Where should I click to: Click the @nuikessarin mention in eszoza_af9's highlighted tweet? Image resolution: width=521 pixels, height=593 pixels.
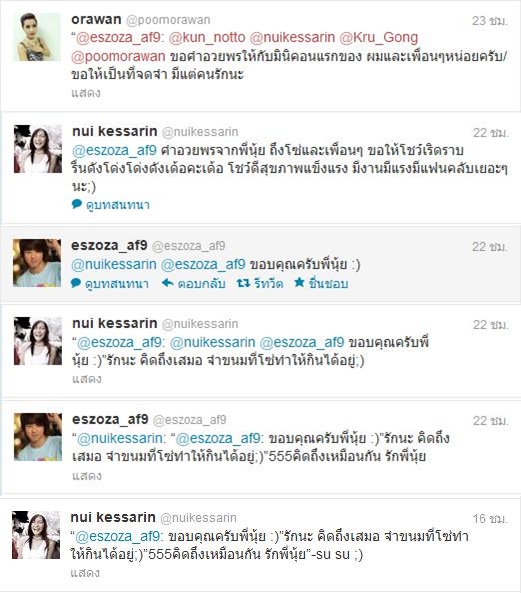pyautogui.click(x=114, y=264)
